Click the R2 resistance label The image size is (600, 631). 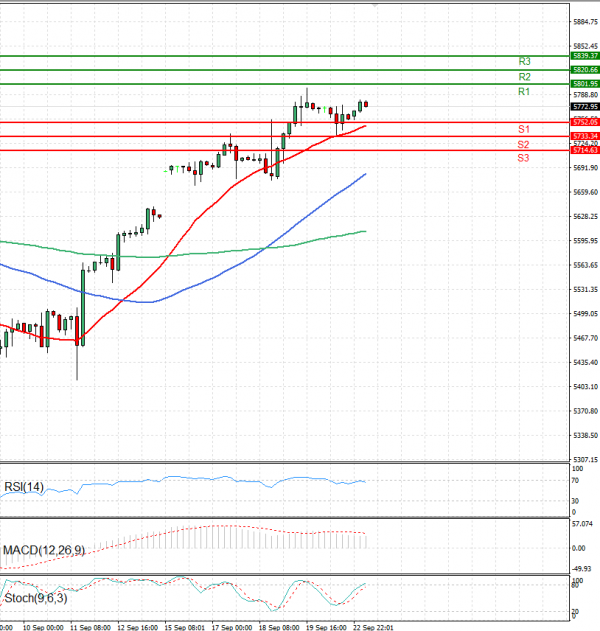[524, 77]
